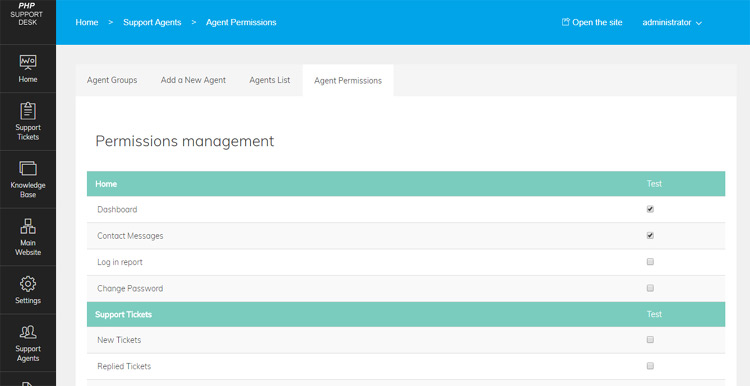Uncheck the Dashboard permission checkbox
This screenshot has height=386, width=750.
tap(650, 209)
